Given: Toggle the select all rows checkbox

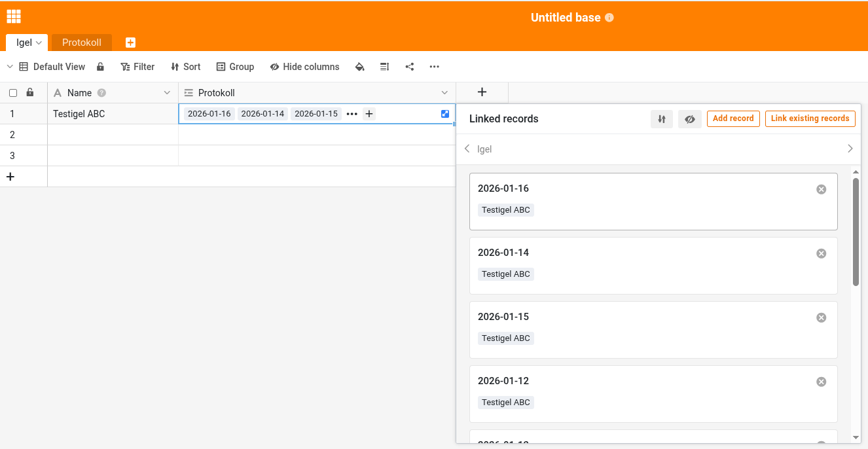Looking at the screenshot, I should (x=13, y=93).
